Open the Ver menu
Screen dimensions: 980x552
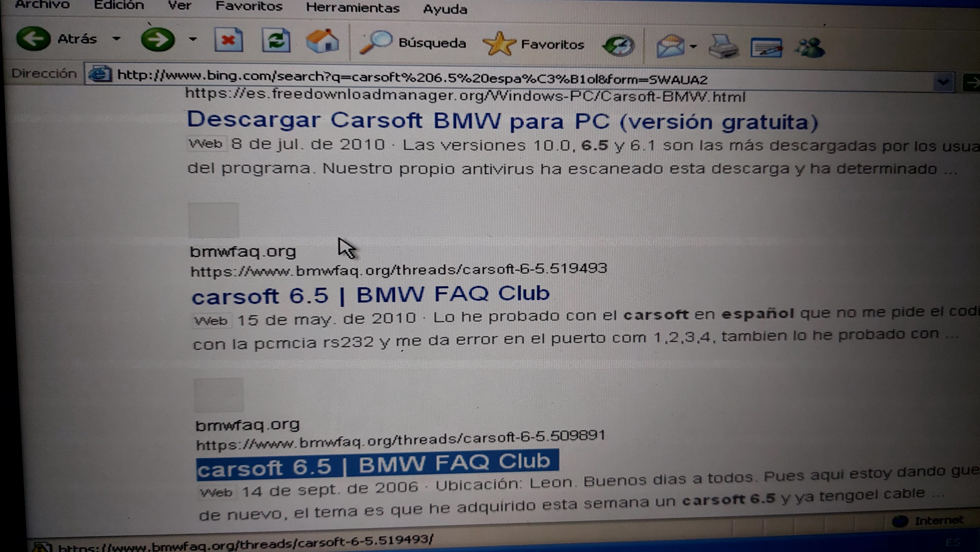(x=180, y=6)
